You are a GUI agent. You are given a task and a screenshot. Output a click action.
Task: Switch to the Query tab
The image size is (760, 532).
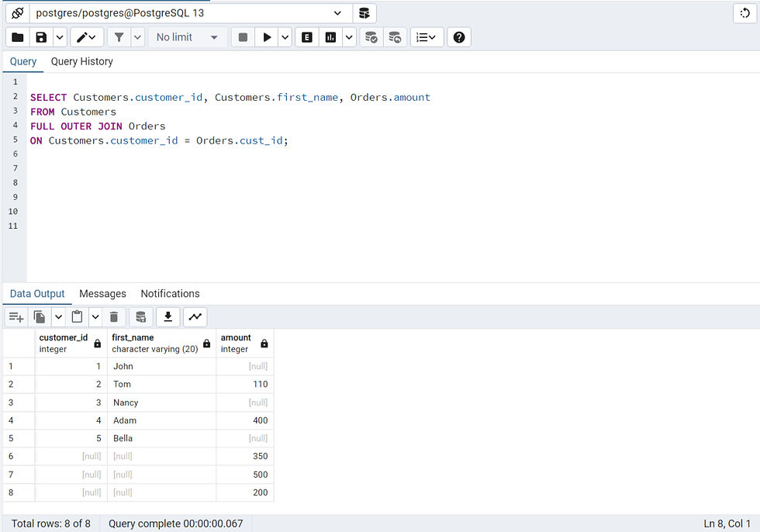(23, 61)
